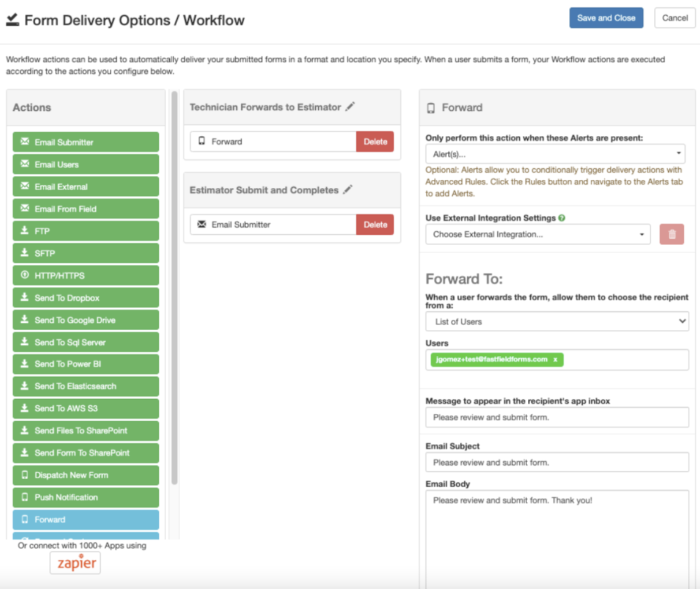Select the HTTP/HTTPS upload icon

(x=24, y=275)
